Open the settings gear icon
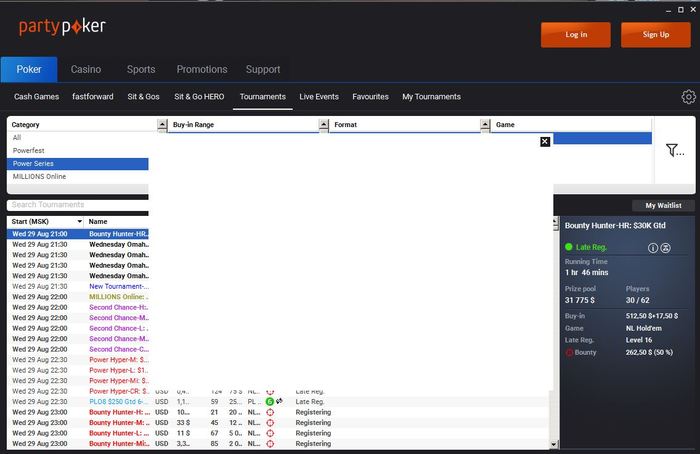Screen dimensions: 700x454 pos(688,96)
